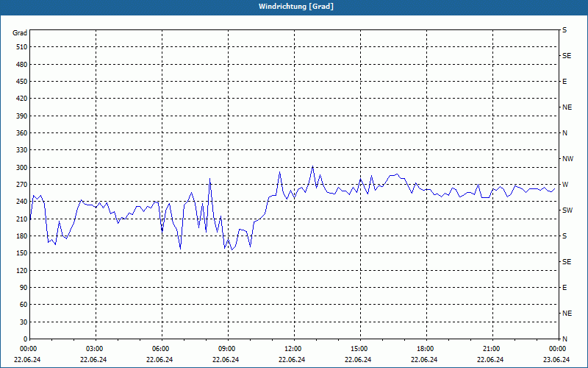This screenshot has height=368, width=588.
Task: Click the 21:00 time label
Action: click(x=492, y=348)
